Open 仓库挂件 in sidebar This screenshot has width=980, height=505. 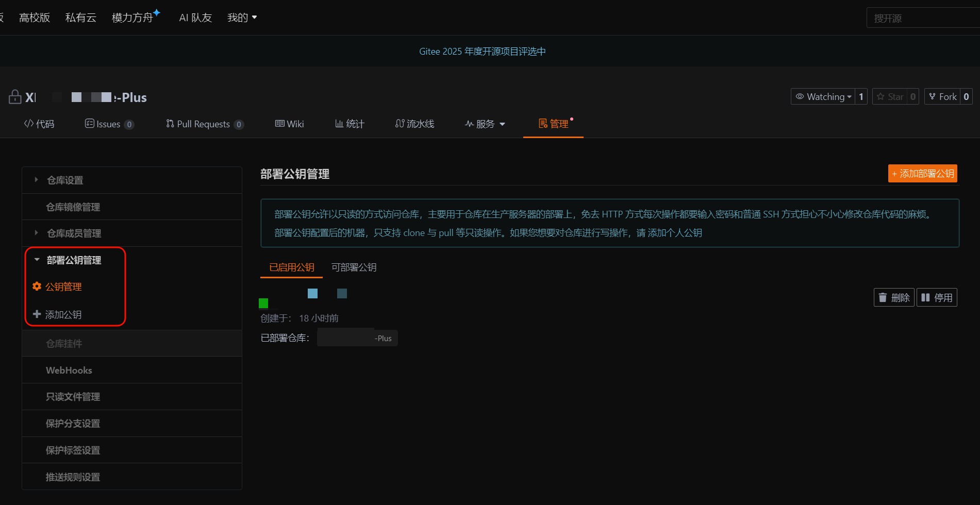pos(132,343)
